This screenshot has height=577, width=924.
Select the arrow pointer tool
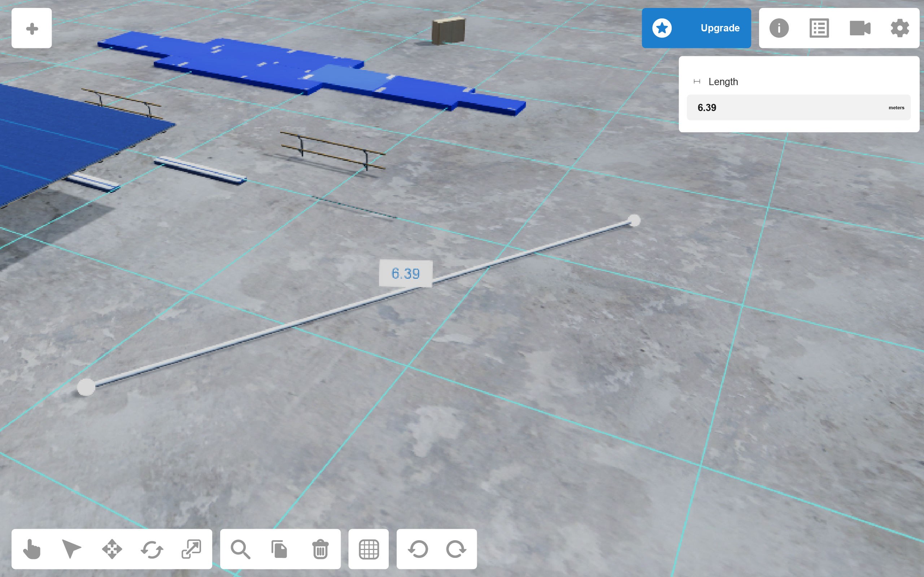(x=71, y=549)
